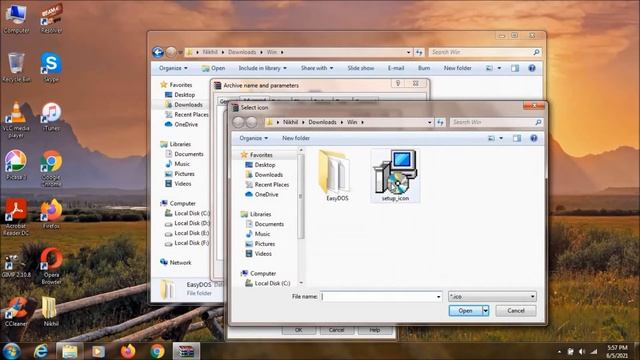
Task: Click E-mail in Explorer toolbar
Action: pos(396,68)
